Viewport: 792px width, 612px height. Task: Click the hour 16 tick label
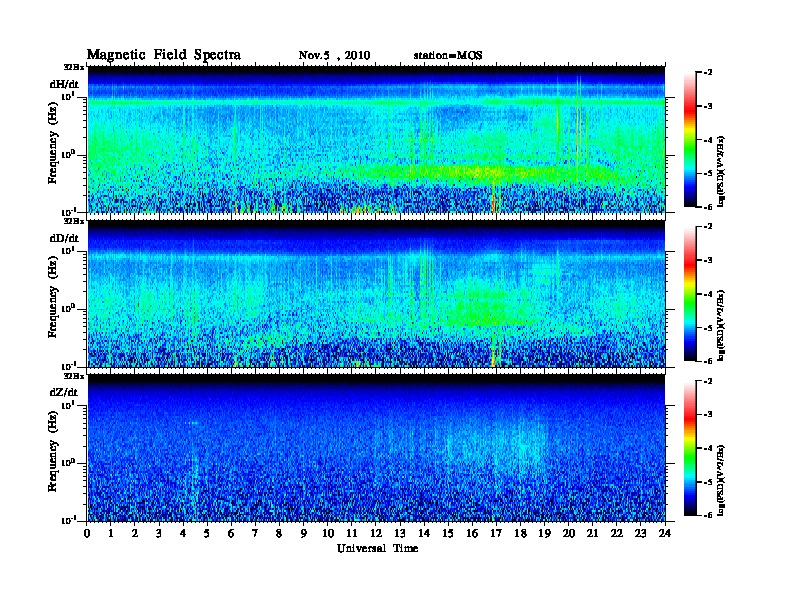472,533
